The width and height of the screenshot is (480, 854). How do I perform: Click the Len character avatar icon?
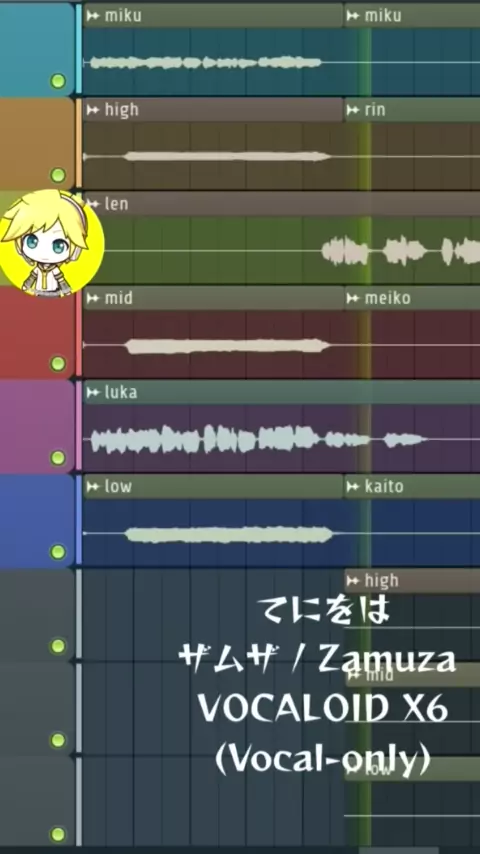click(x=51, y=243)
